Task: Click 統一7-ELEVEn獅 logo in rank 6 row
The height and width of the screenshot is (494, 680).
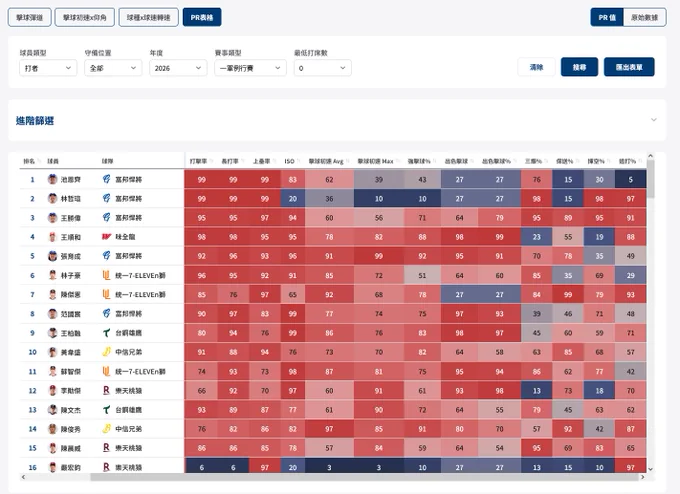Action: click(x=106, y=275)
